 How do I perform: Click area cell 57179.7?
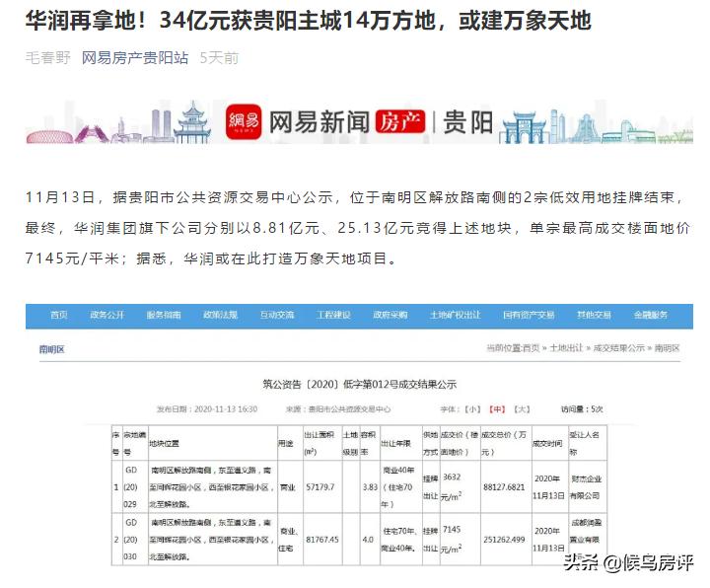pos(320,487)
